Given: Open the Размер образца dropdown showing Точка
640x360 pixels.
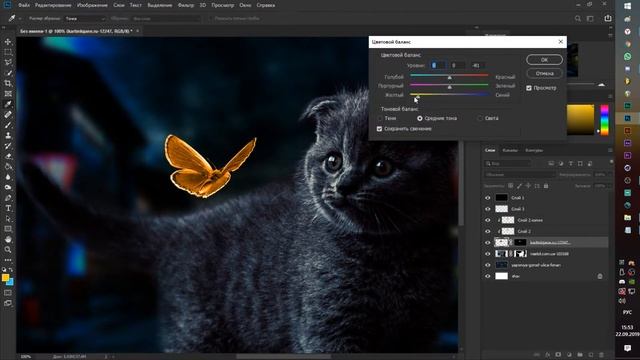Looking at the screenshot, I should [x=85, y=18].
